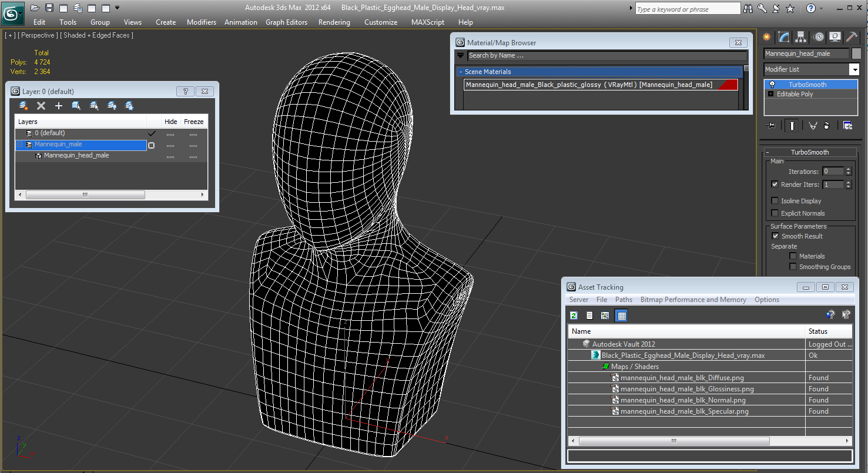
Task: Open Bitmap Performance and Memory menu
Action: pyautogui.click(x=693, y=300)
